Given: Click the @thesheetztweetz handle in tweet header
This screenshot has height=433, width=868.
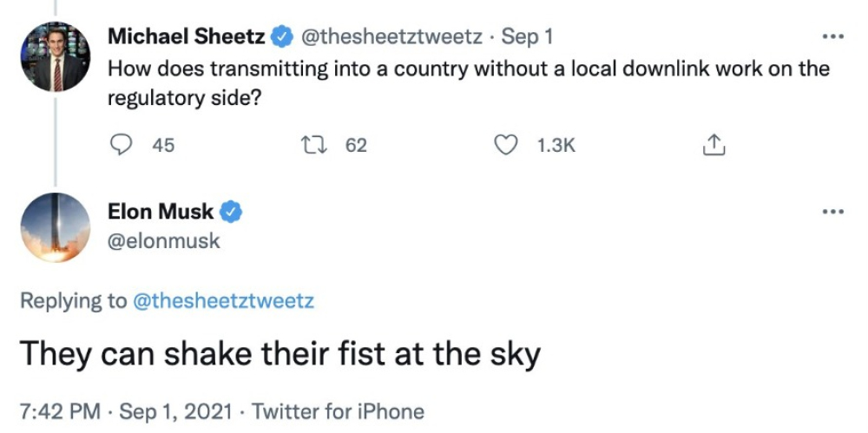Looking at the screenshot, I should 391,37.
